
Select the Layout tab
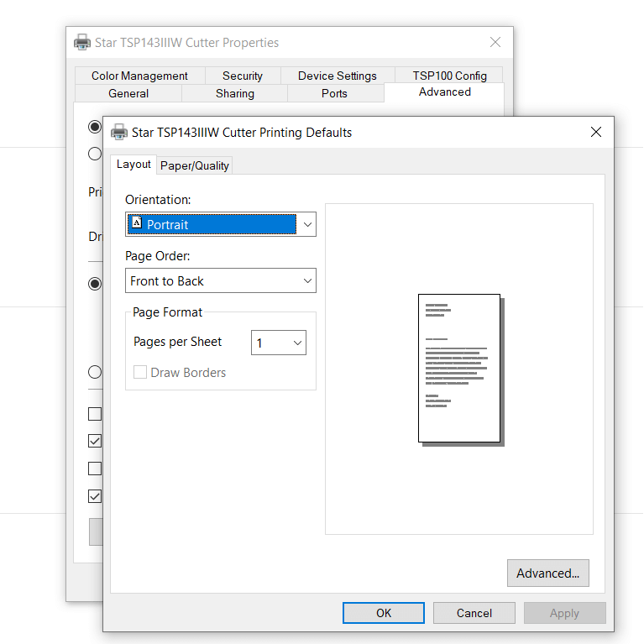[134, 165]
